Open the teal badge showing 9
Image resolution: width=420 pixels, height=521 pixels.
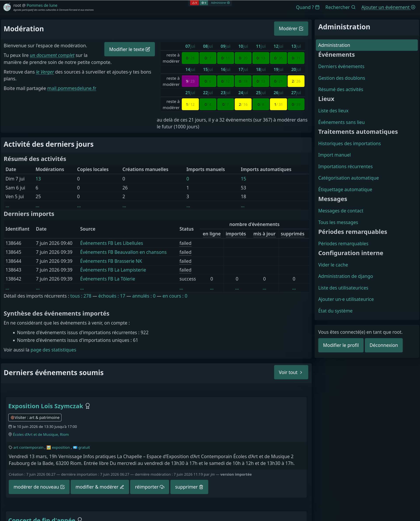click(204, 3)
